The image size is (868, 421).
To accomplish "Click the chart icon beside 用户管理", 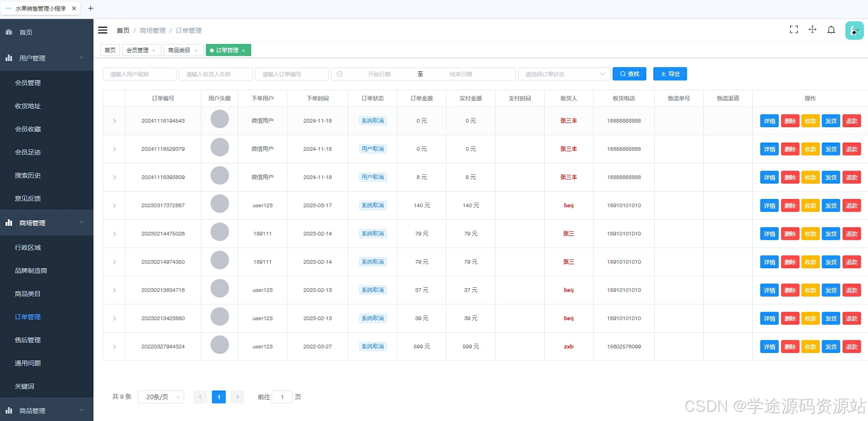I will tap(9, 58).
